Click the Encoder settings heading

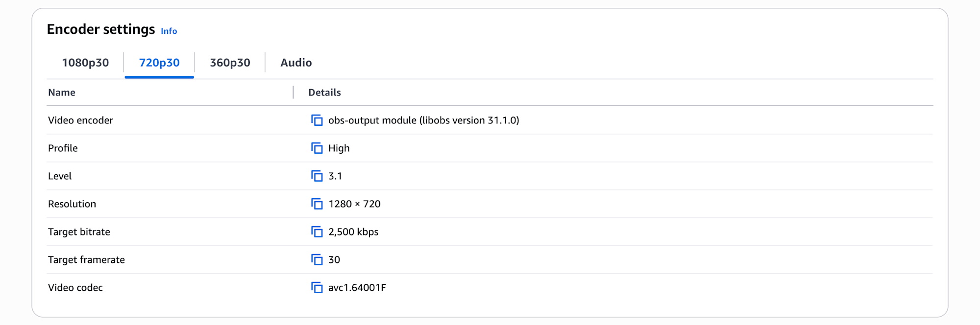[x=101, y=29]
